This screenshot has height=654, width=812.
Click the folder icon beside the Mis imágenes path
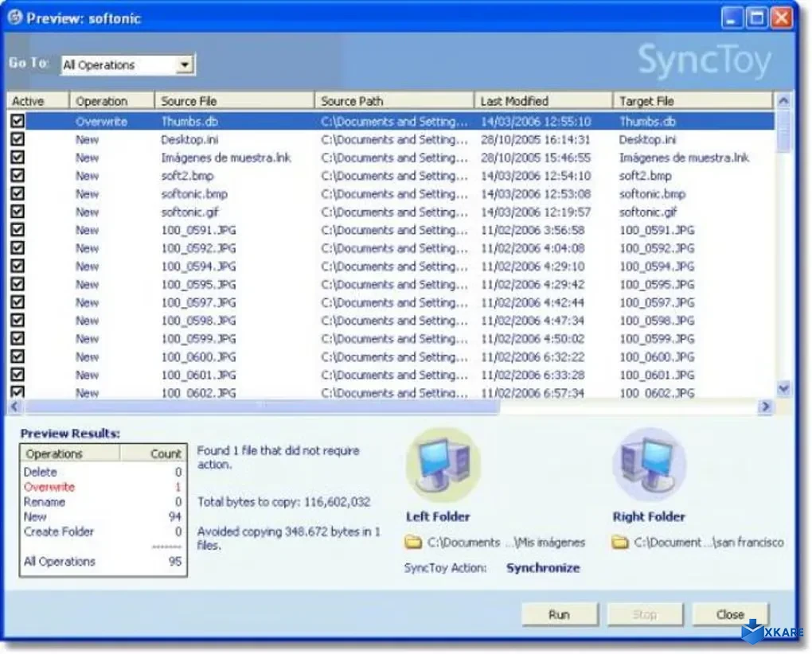coord(412,542)
